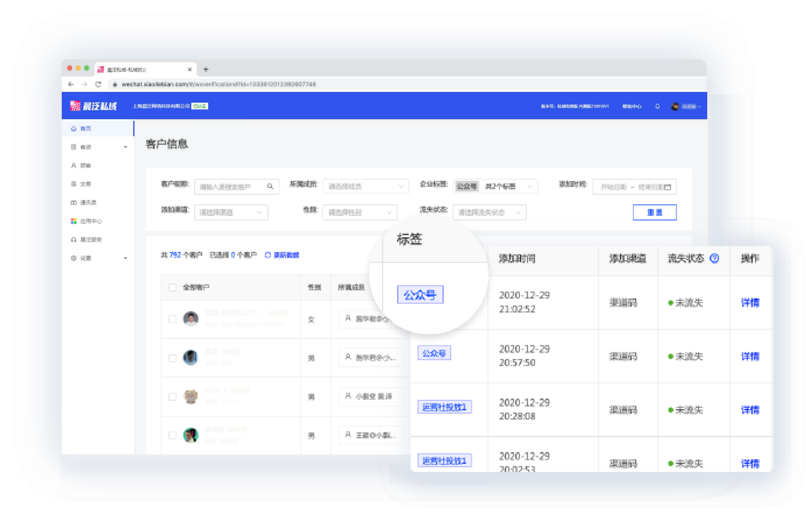Click the 设置 gear icon in the sidebar
Viewport: 812px width, 515px height.
73,258
